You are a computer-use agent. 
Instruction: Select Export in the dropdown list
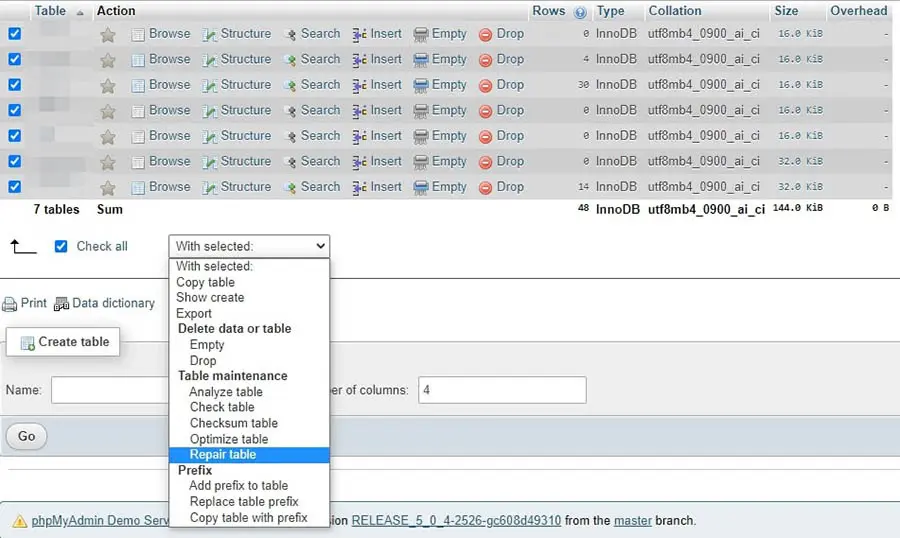click(x=194, y=313)
